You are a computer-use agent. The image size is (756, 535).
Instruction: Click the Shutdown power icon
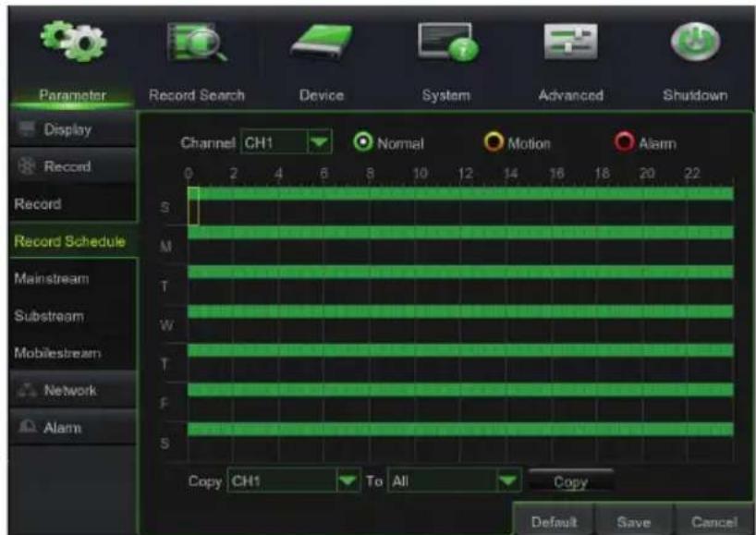click(695, 43)
